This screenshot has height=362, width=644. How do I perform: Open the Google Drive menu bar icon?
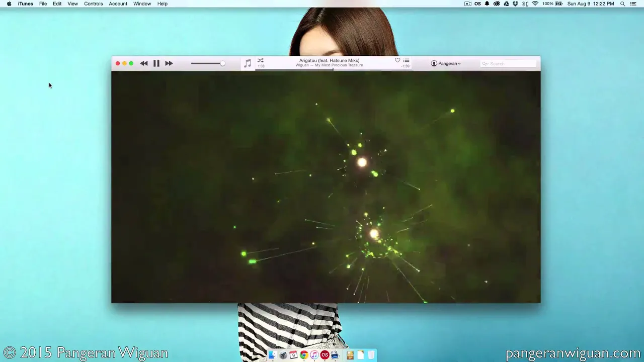point(507,4)
